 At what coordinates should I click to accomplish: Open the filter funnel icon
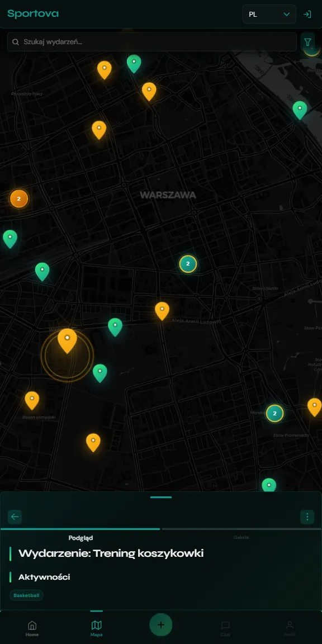click(307, 42)
